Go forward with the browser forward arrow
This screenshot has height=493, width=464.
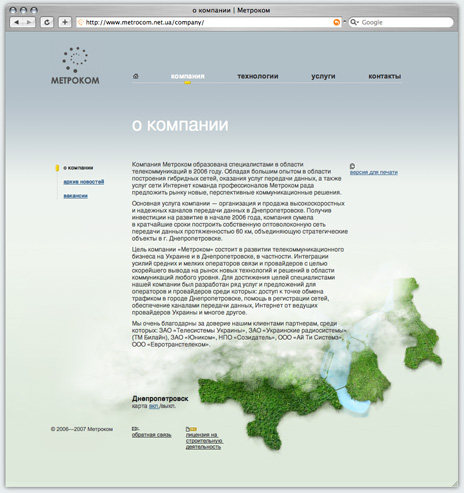click(x=29, y=22)
